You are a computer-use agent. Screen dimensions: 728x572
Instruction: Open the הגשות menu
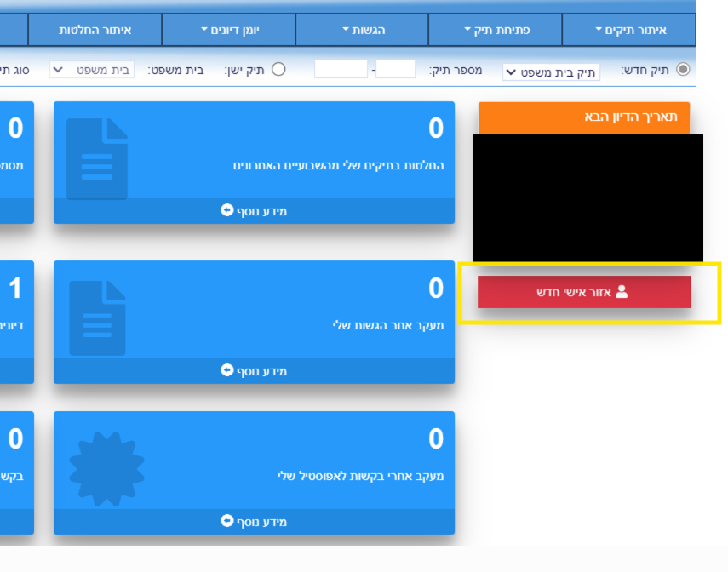click(x=363, y=30)
